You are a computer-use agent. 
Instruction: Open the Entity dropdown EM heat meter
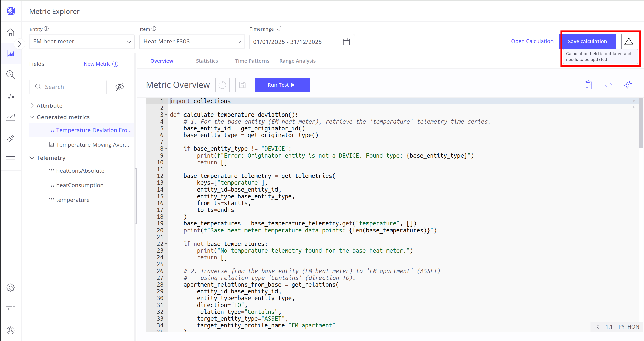(x=82, y=42)
